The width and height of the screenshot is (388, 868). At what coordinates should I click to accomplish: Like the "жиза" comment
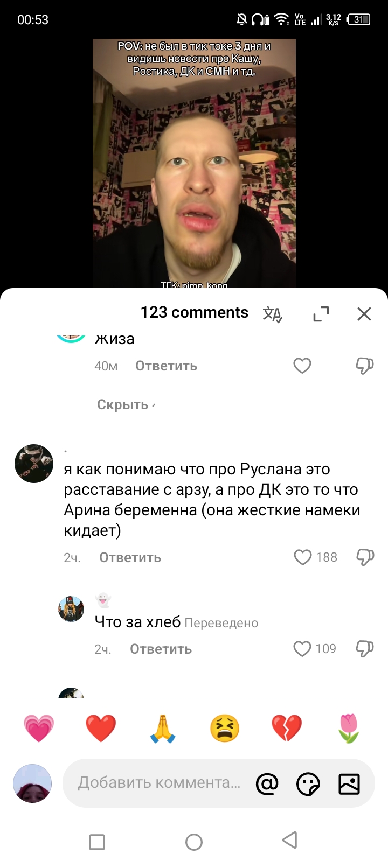pyautogui.click(x=302, y=366)
